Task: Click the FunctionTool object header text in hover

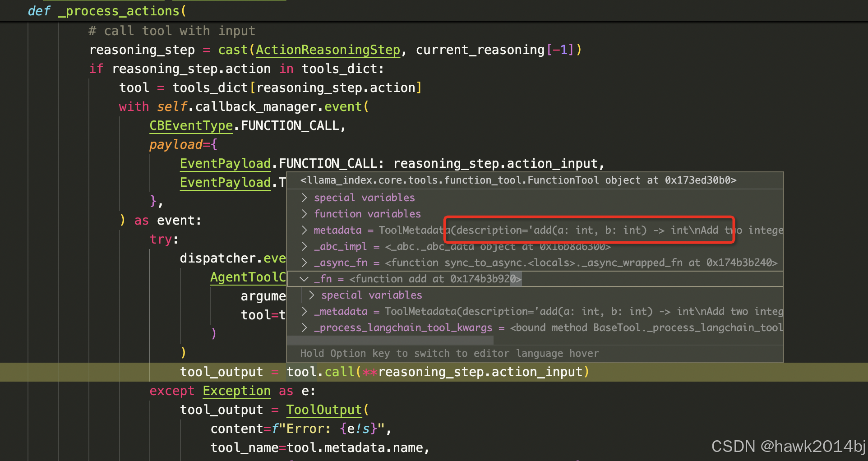Action: pyautogui.click(x=518, y=180)
